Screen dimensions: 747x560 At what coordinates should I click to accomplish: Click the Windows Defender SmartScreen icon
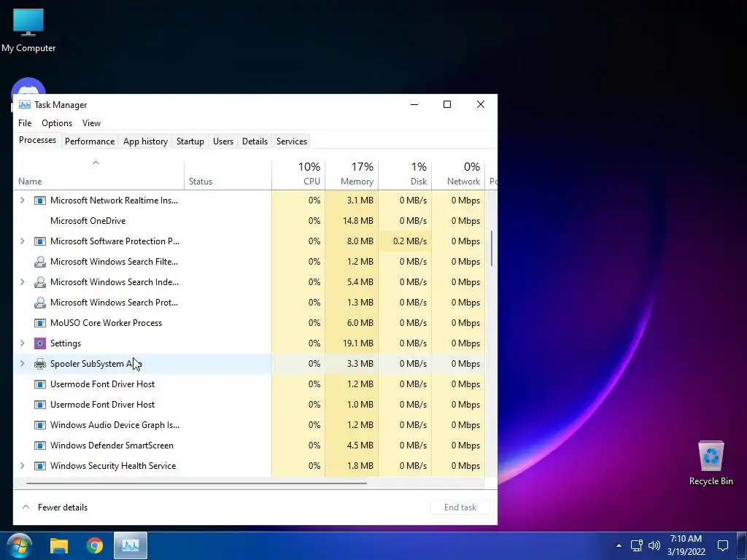[40, 446]
